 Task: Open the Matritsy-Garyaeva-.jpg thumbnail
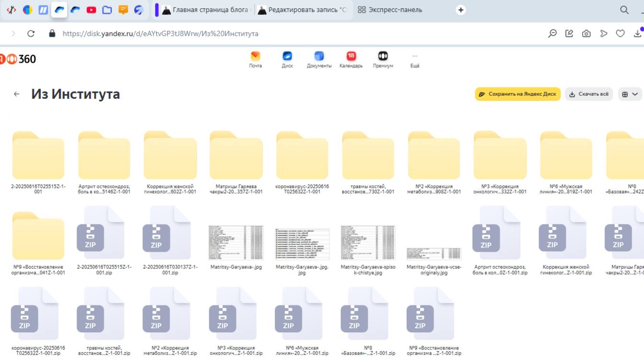tap(236, 242)
